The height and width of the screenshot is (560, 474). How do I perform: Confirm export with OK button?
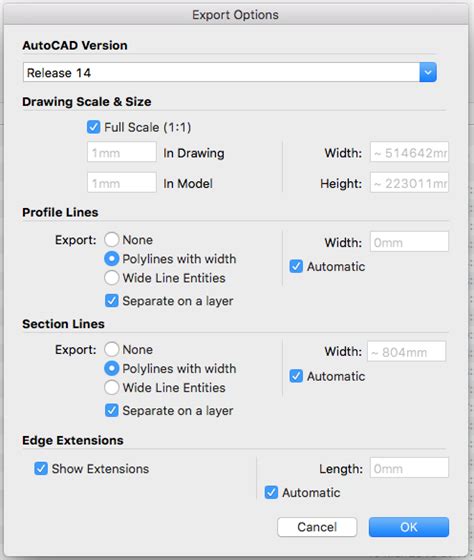(x=409, y=527)
